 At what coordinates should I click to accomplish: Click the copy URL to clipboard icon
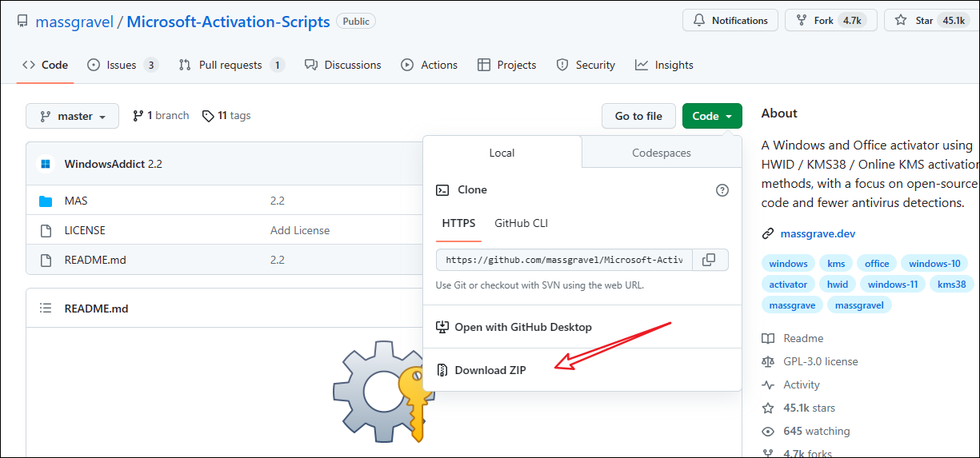pos(709,260)
